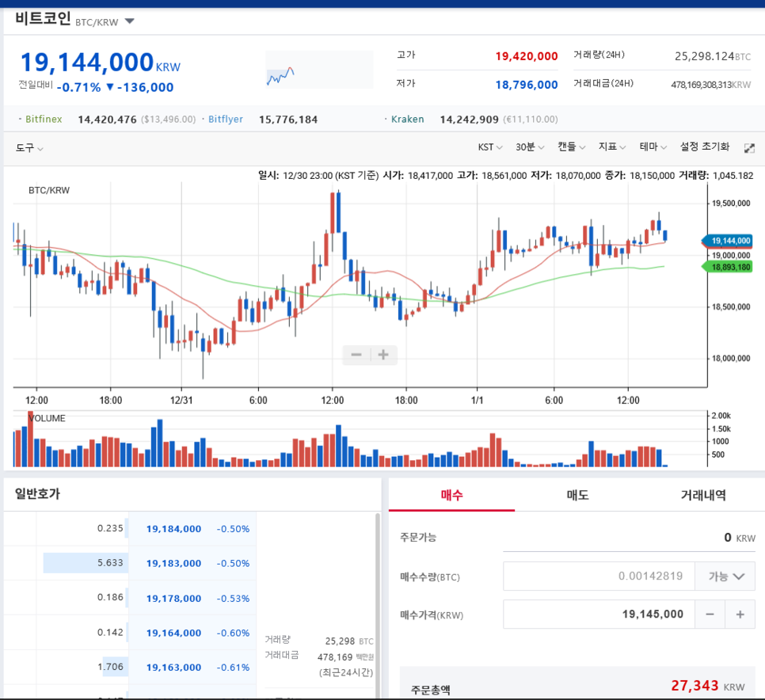765x700 pixels.
Task: Click the order book vertical scrollbar
Action: [x=378, y=605]
